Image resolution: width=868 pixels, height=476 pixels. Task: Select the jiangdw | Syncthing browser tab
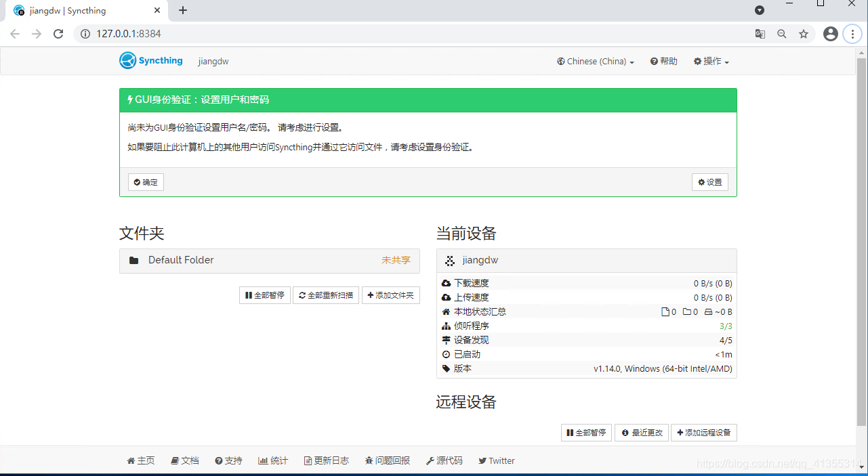(87, 11)
